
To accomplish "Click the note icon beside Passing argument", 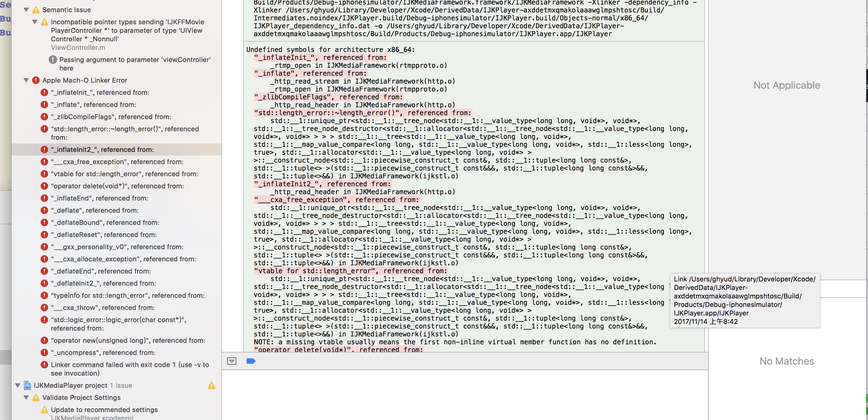I will pyautogui.click(x=53, y=60).
